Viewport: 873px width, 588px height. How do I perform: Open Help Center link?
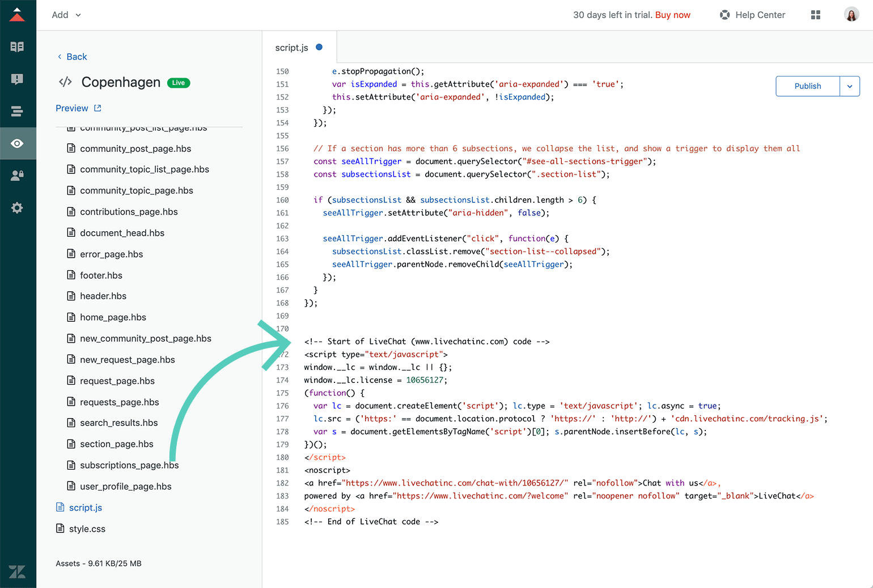tap(760, 15)
